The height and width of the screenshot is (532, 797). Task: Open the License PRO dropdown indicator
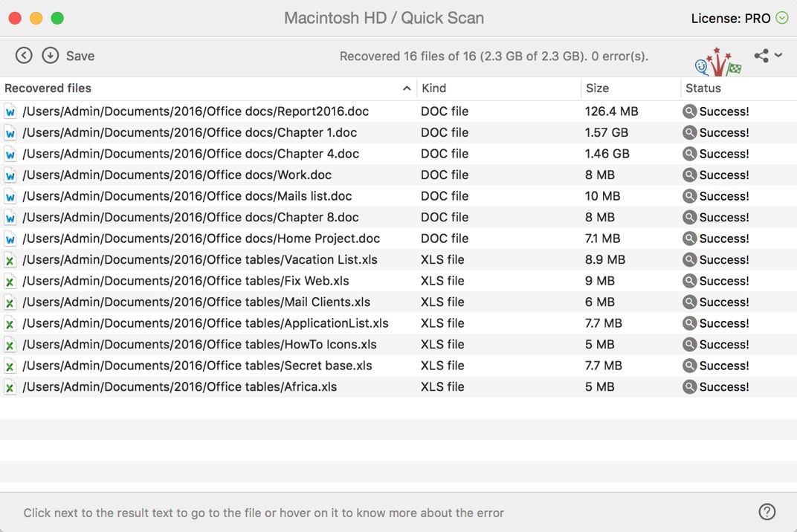[781, 19]
